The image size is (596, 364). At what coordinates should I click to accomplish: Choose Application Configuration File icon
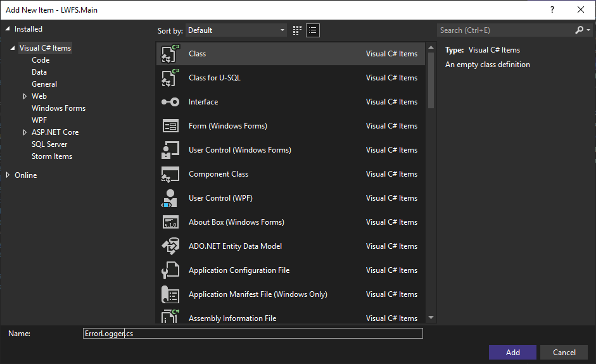click(170, 270)
